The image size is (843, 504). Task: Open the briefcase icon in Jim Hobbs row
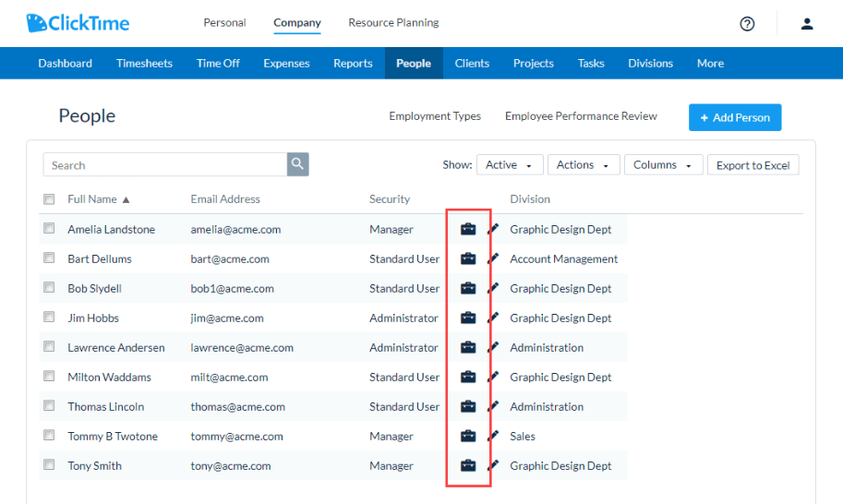(468, 318)
